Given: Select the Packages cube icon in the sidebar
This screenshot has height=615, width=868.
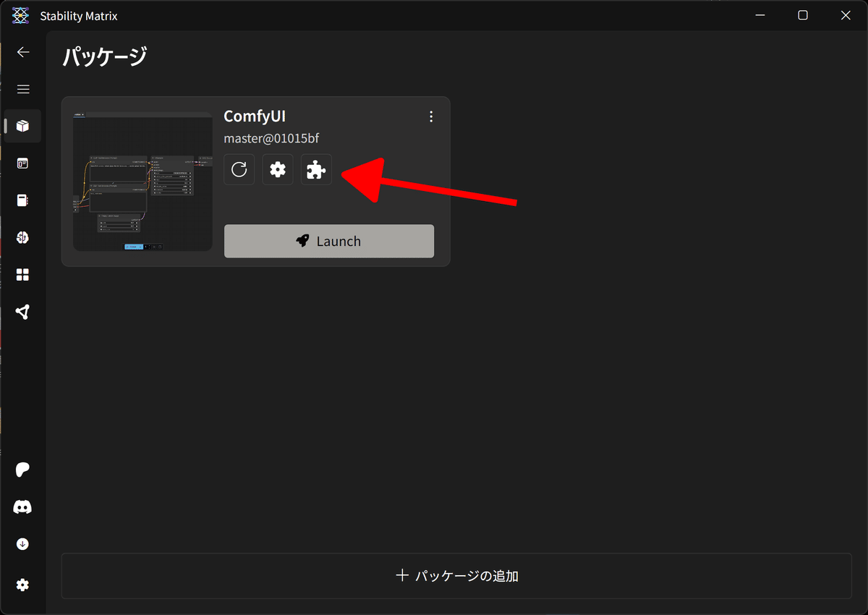Looking at the screenshot, I should (x=22, y=126).
